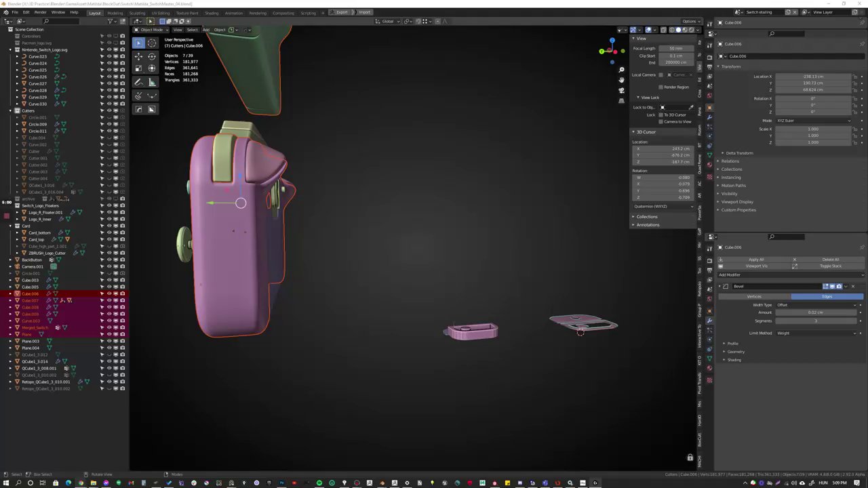
Task: Click the viewport zoom magnifier icon
Action: [621, 70]
